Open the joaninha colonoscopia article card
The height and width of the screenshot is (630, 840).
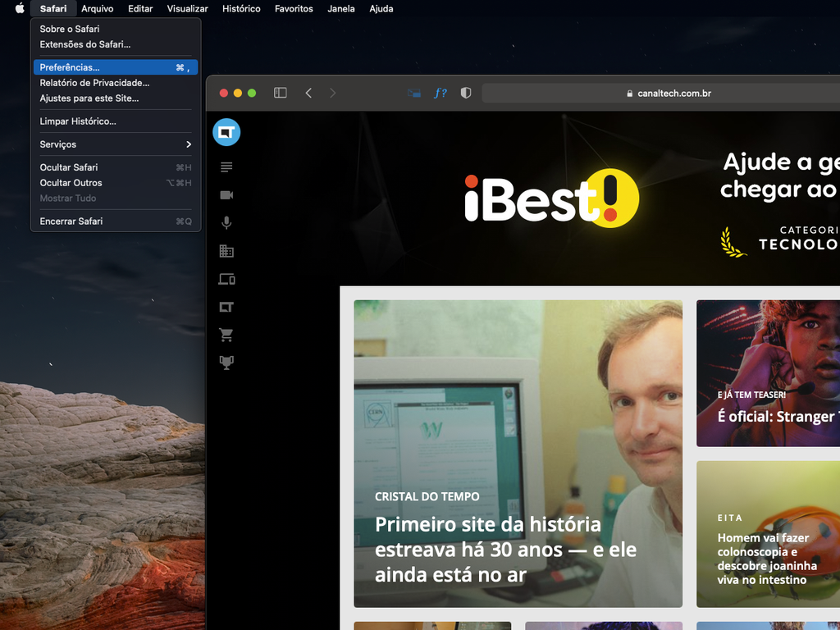(768, 534)
